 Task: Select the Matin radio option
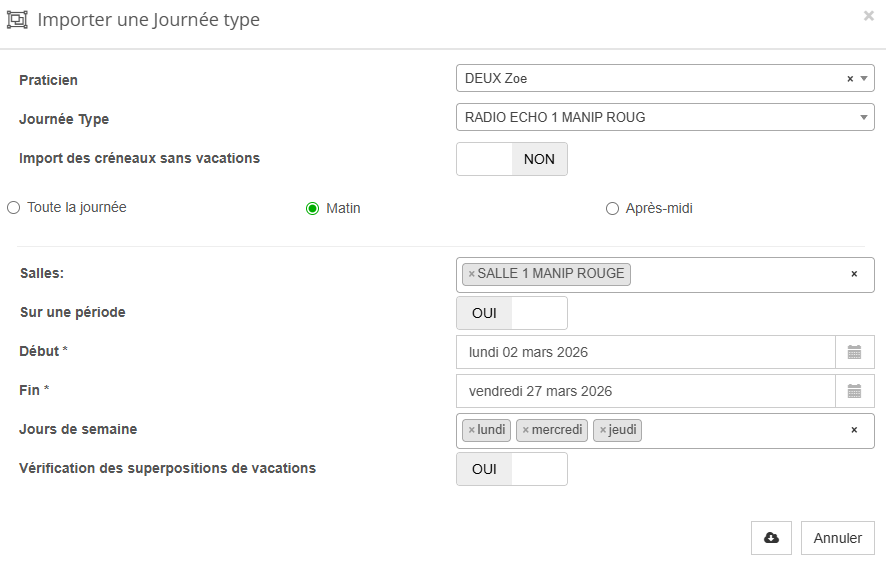coord(312,209)
